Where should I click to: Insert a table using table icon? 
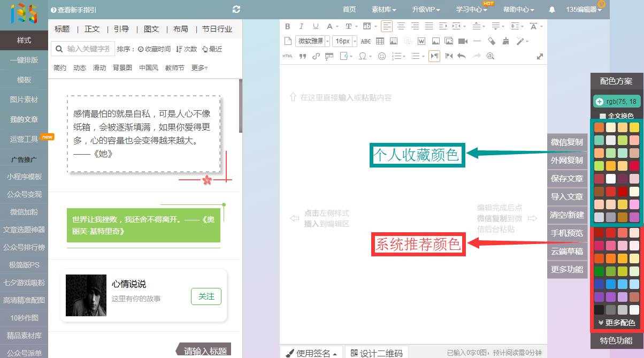(x=380, y=41)
